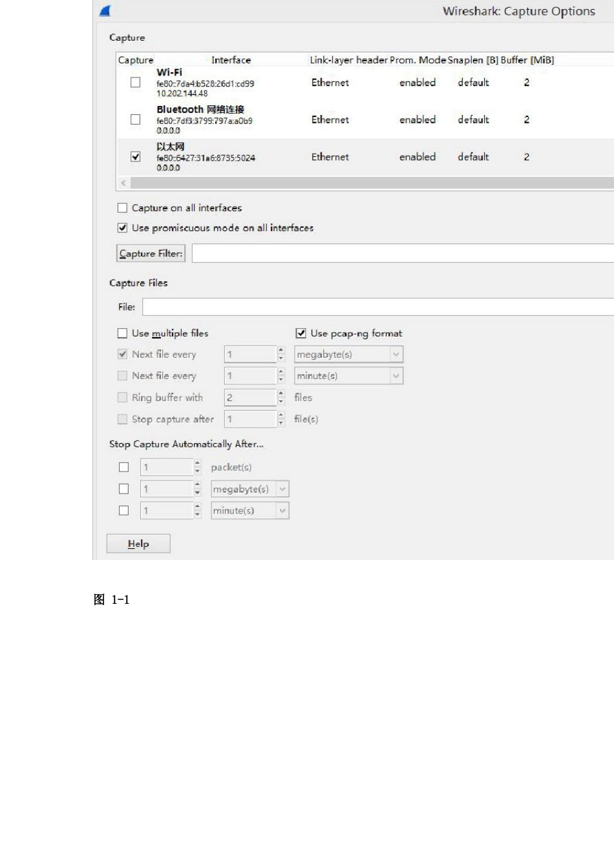Toggle Next file every megabyte(s) checkbox

[x=123, y=355]
